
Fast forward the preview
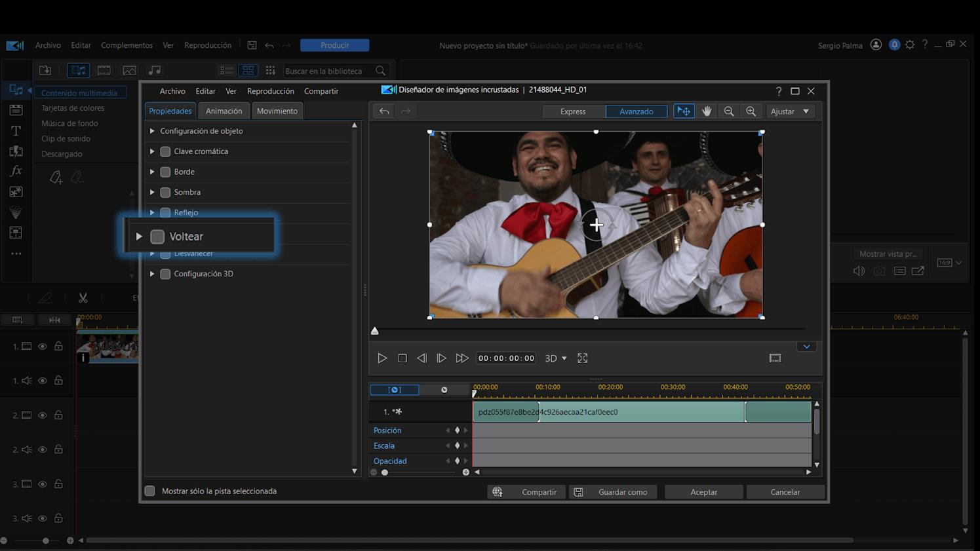[462, 358]
